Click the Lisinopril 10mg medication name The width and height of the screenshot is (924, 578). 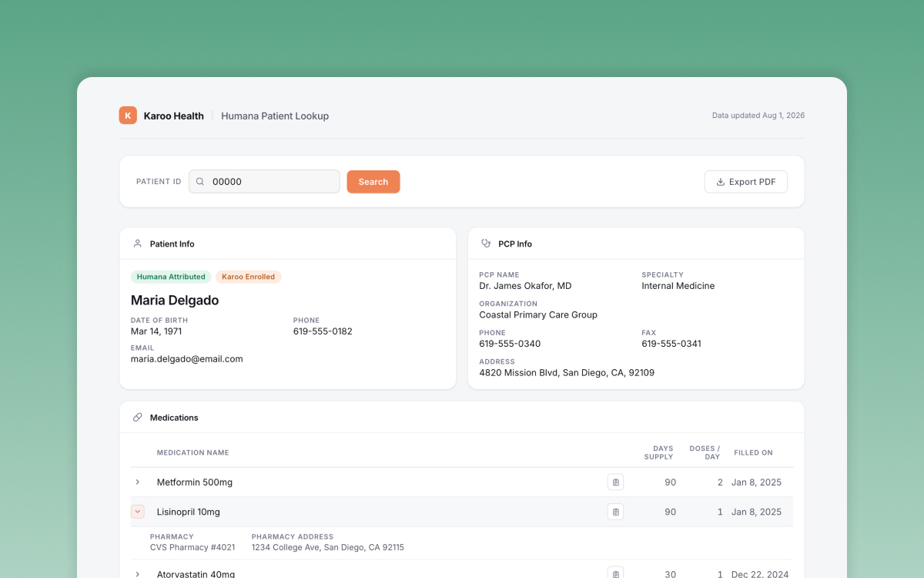coord(189,512)
